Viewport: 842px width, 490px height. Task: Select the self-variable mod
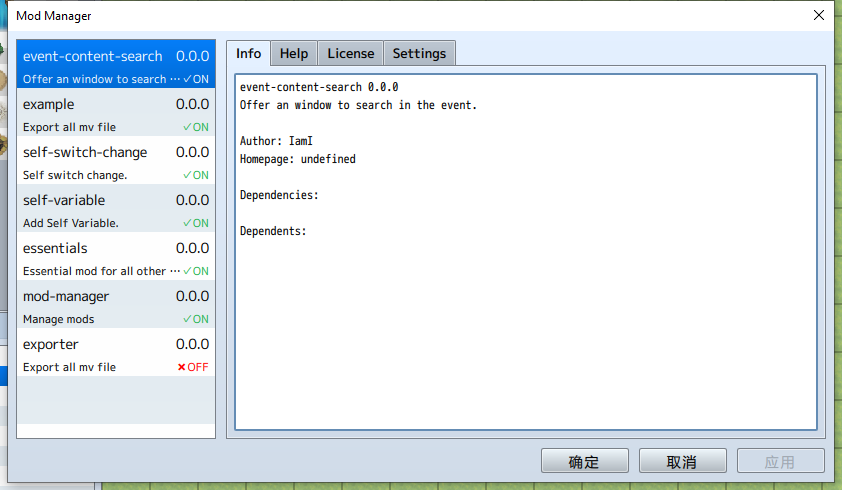(116, 208)
